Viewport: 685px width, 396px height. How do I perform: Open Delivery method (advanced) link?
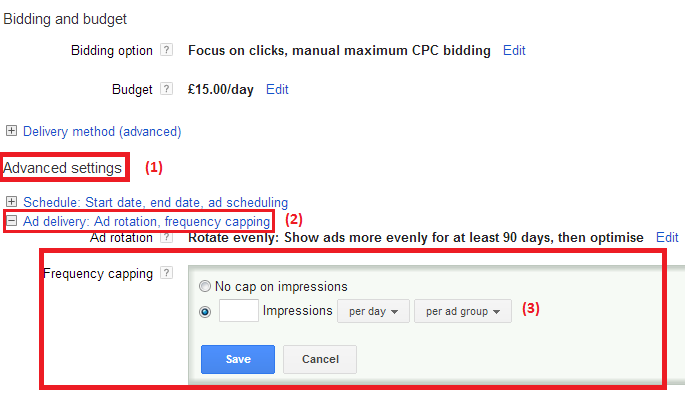(102, 132)
